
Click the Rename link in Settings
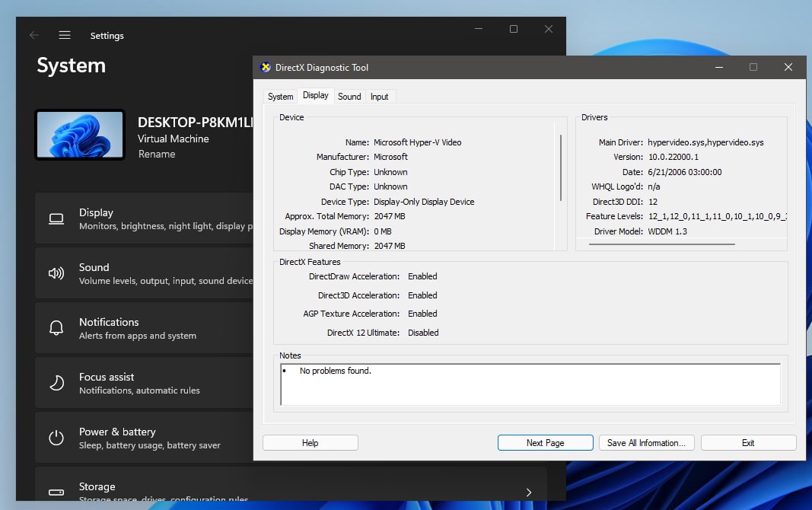click(x=157, y=155)
